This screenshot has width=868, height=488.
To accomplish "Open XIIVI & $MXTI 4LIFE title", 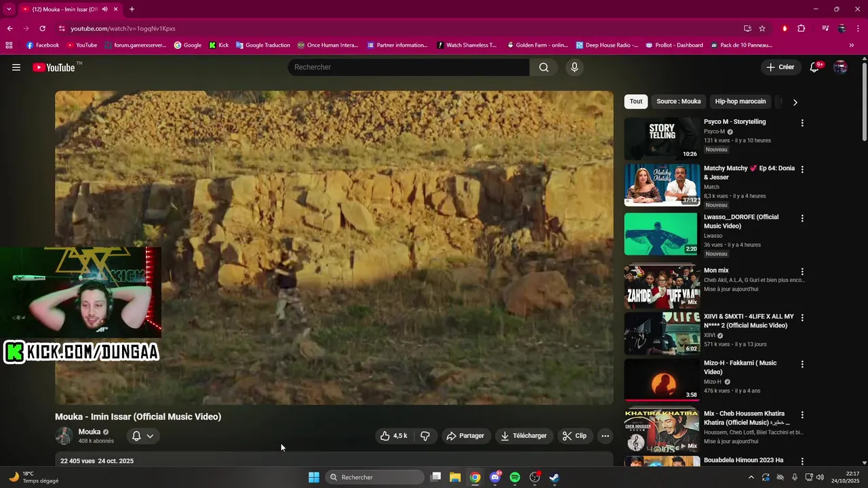I will 749,321.
